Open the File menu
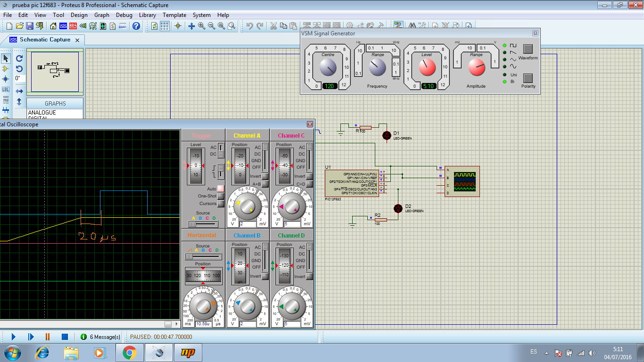Image resolution: width=644 pixels, height=362 pixels. click(8, 15)
